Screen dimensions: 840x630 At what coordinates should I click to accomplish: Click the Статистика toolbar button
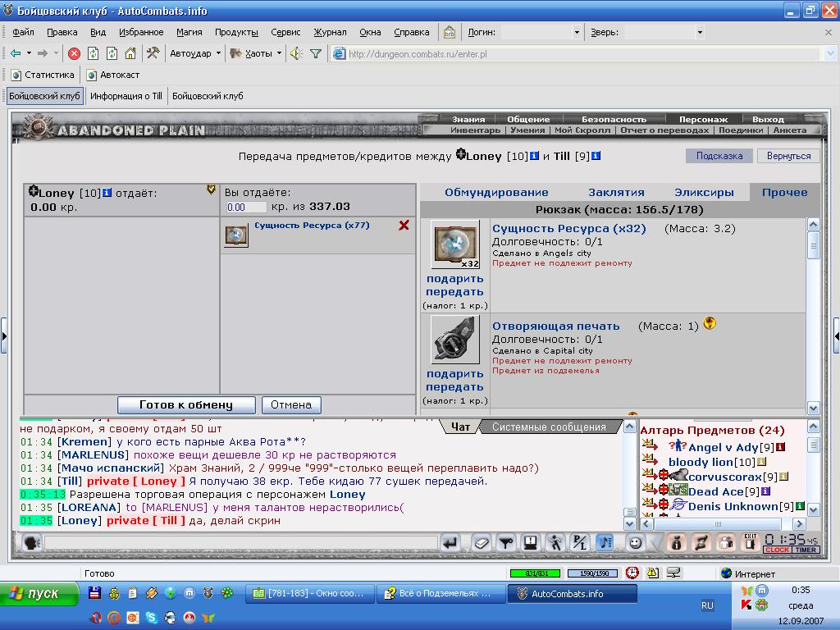click(x=43, y=75)
